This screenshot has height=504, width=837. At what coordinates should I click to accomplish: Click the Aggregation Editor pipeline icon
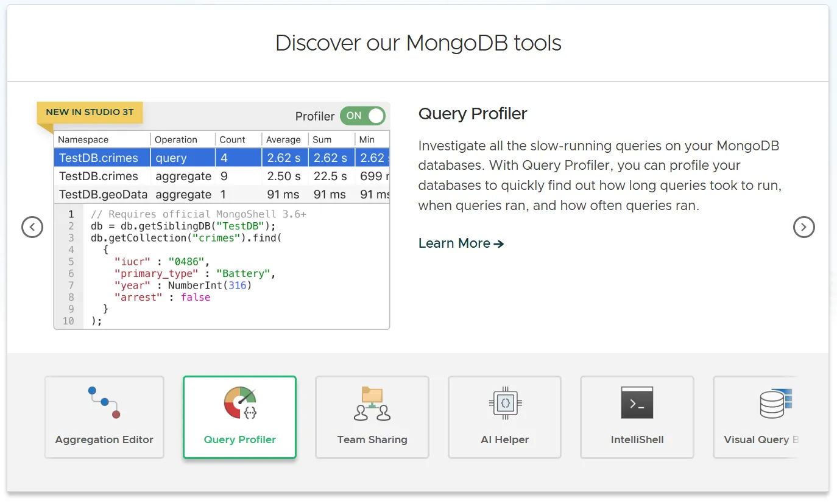(104, 402)
